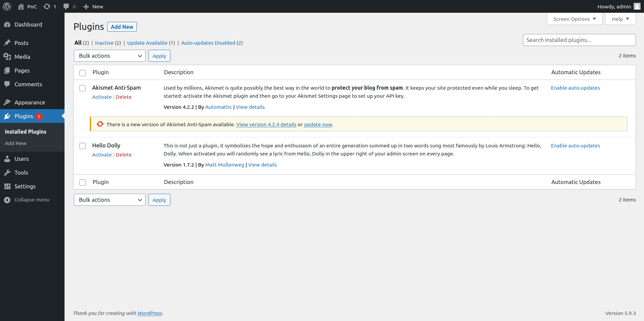Click the Plugins plug icon

(x=7, y=116)
